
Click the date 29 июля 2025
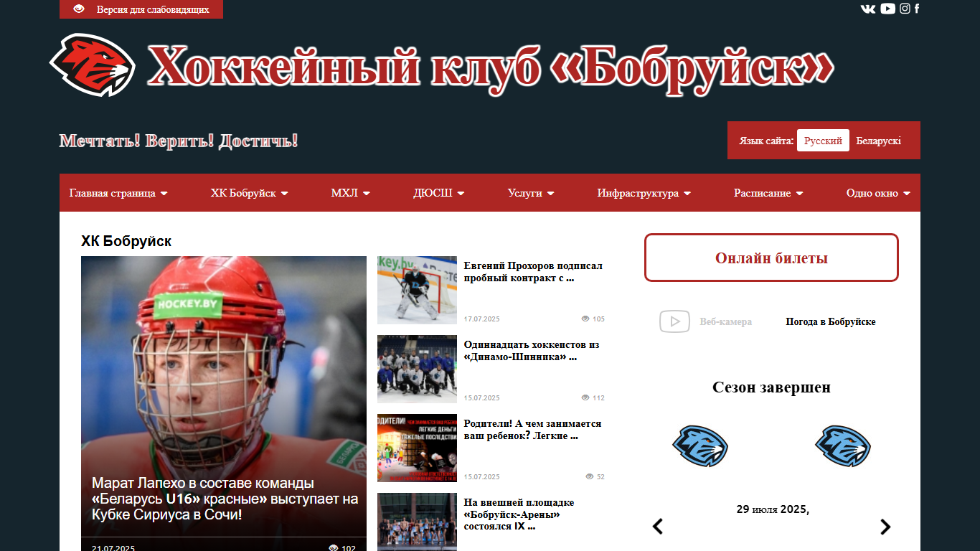pos(773,509)
